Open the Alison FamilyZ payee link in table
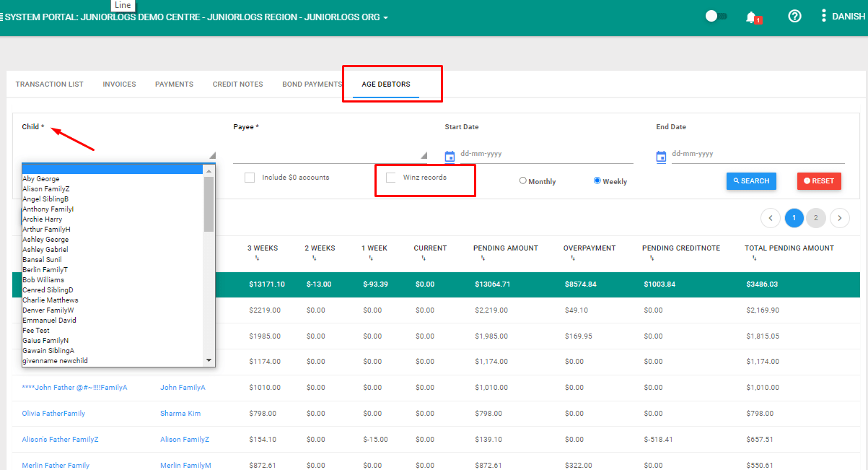The width and height of the screenshot is (868, 470). click(x=185, y=440)
